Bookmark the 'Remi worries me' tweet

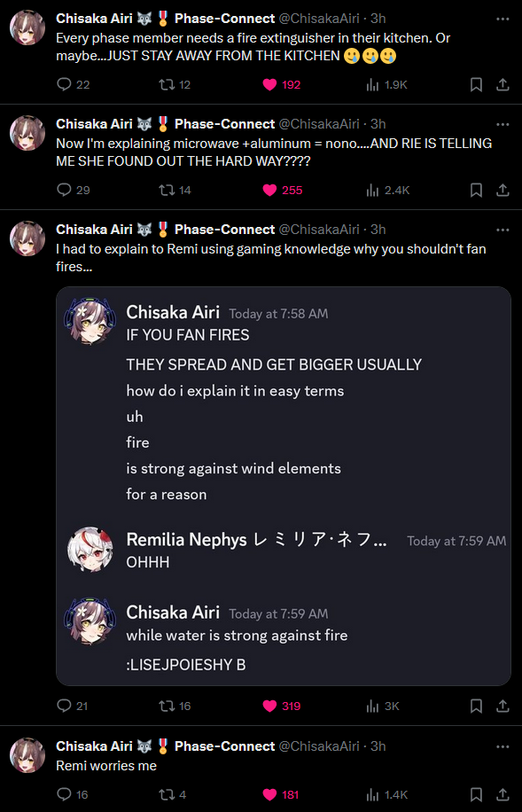[x=476, y=794]
